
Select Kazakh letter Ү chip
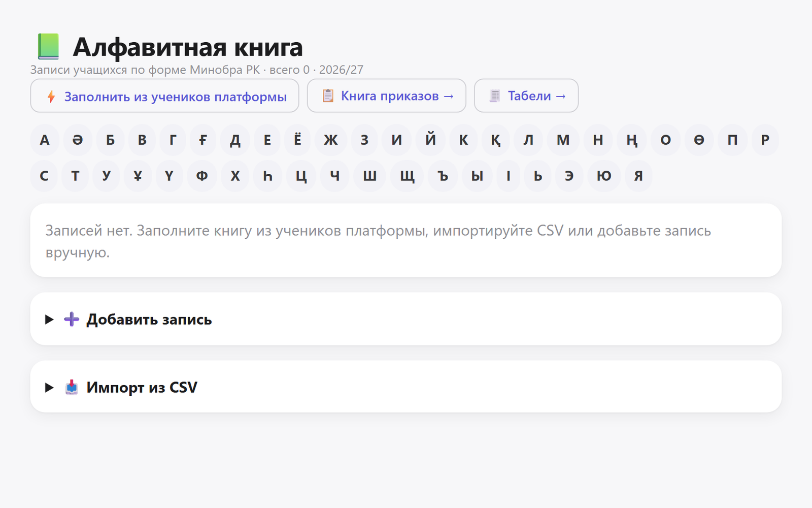click(x=169, y=176)
